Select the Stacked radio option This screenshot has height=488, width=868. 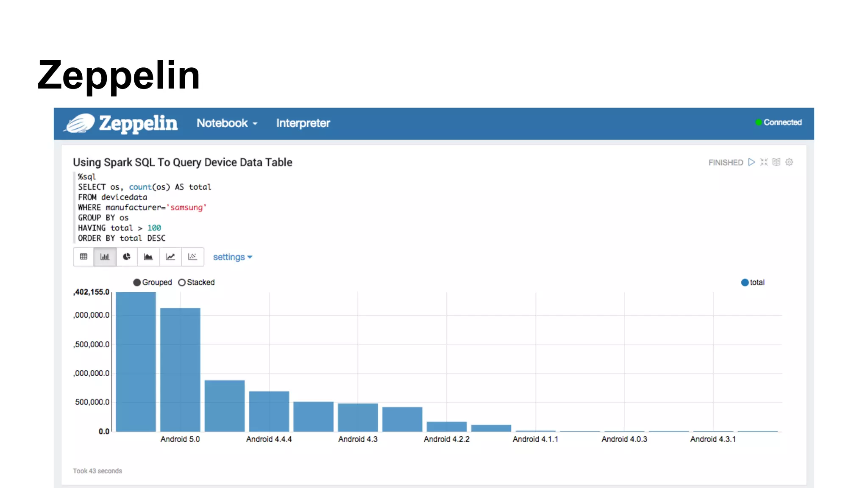[x=182, y=283]
